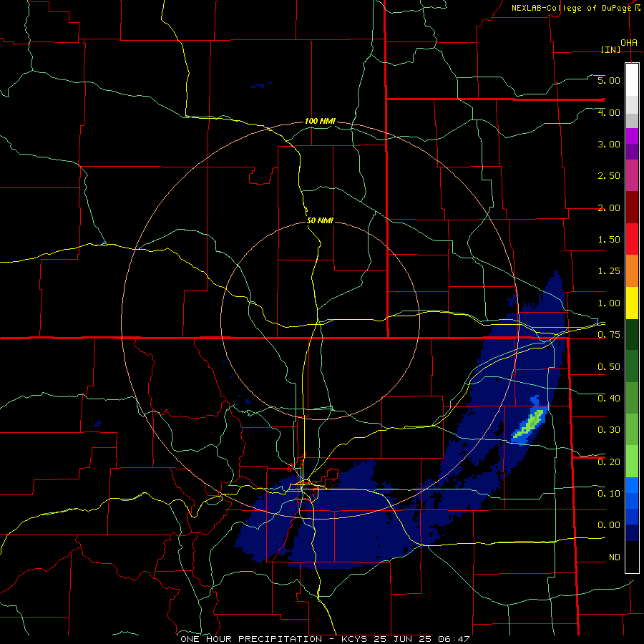This screenshot has height=644, width=644.
Task: Click the ND legend label
Action: click(x=615, y=557)
